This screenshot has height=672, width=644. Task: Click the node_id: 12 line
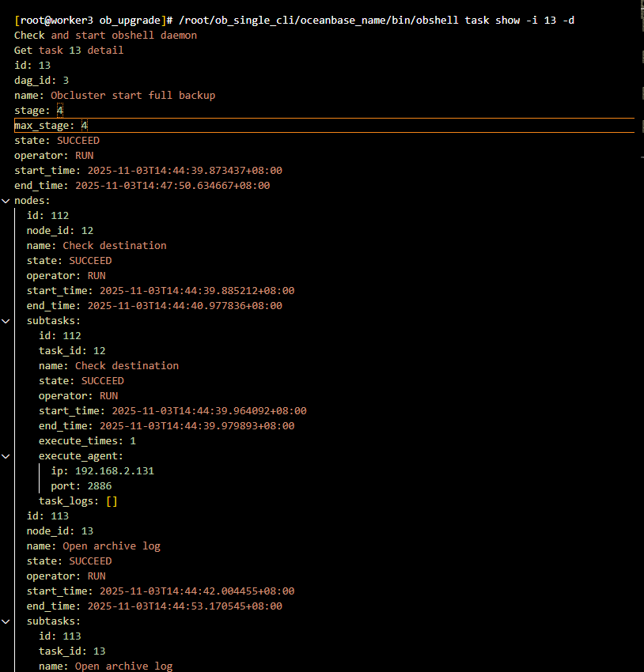(59, 231)
